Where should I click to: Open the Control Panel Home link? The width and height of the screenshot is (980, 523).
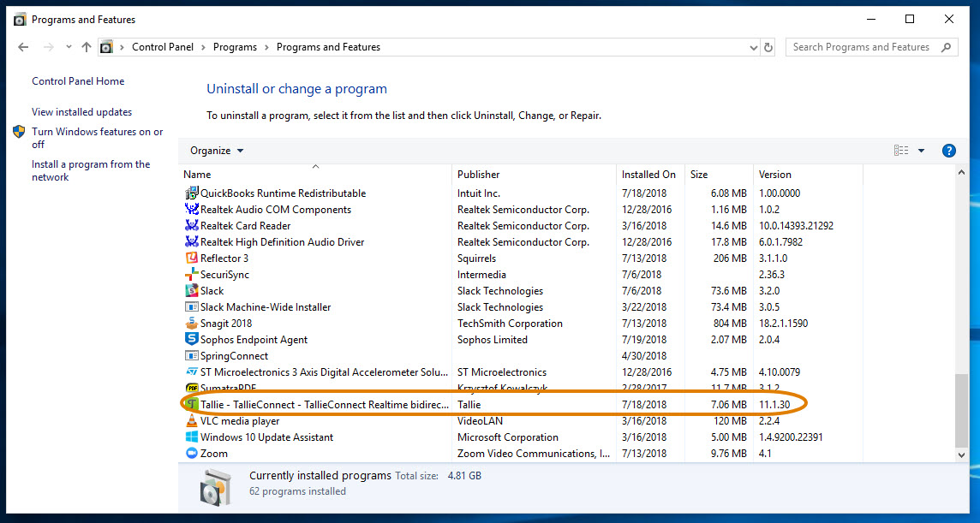tap(78, 81)
